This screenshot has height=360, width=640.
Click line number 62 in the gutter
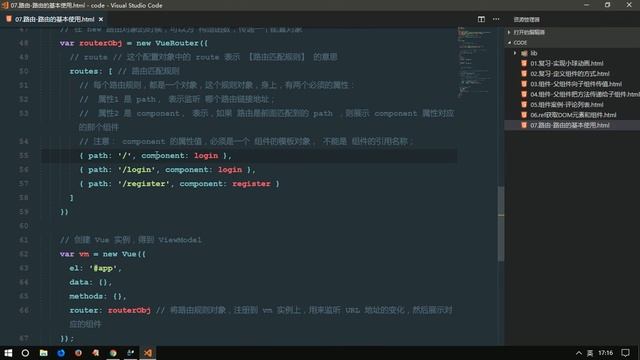click(24, 254)
